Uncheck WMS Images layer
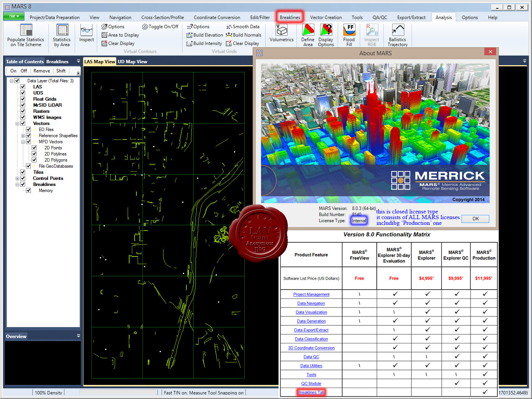The image size is (532, 399). point(23,117)
